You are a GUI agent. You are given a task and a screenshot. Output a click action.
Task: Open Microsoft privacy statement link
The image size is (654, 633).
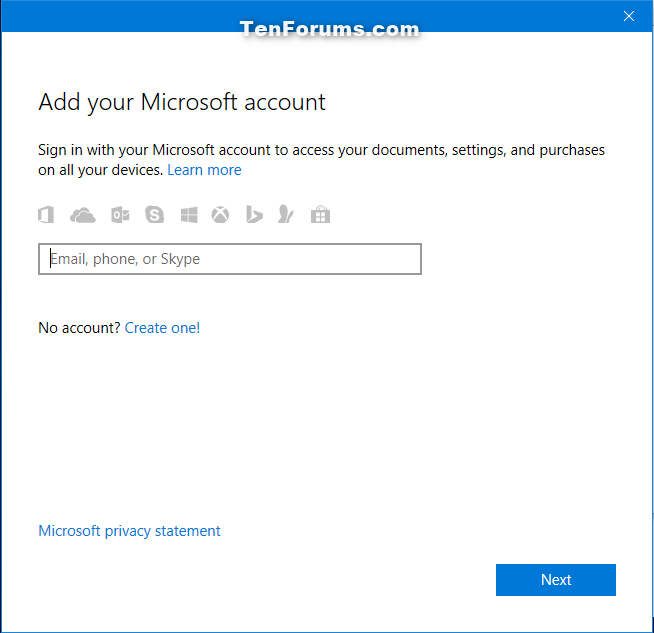(129, 531)
